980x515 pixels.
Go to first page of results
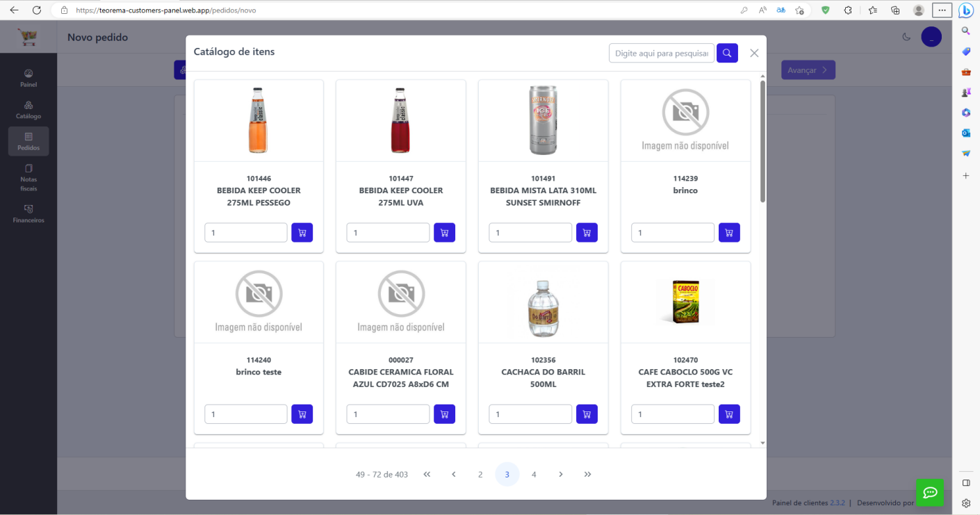point(427,474)
